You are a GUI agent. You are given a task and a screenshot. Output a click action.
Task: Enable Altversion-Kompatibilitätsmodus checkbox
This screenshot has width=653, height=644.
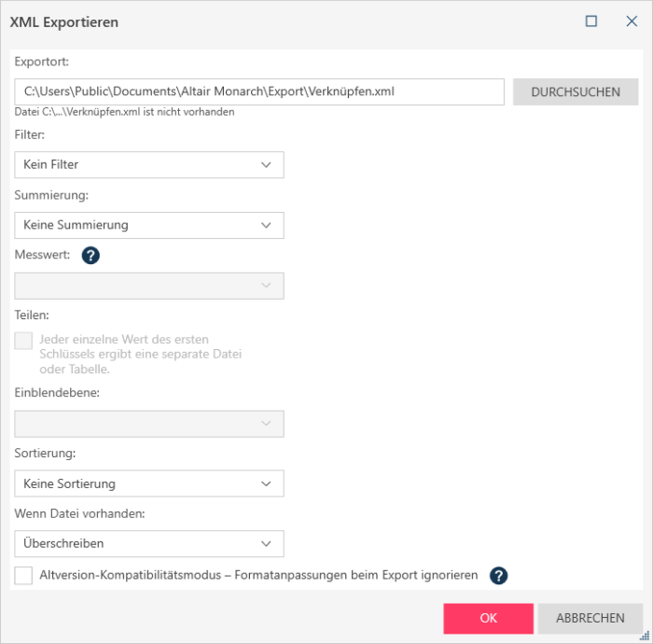[23, 576]
